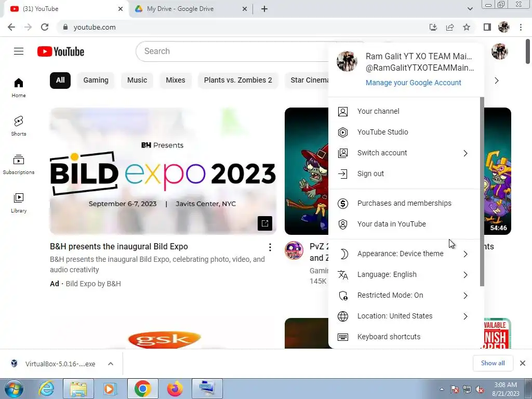
Task: Close the downloads bar
Action: tap(523, 363)
